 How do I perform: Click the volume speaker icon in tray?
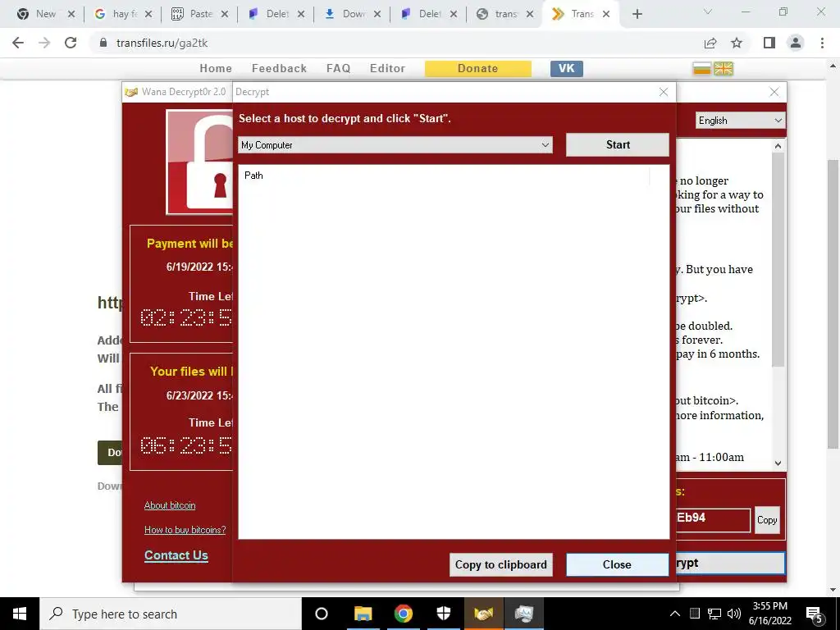[734, 614]
